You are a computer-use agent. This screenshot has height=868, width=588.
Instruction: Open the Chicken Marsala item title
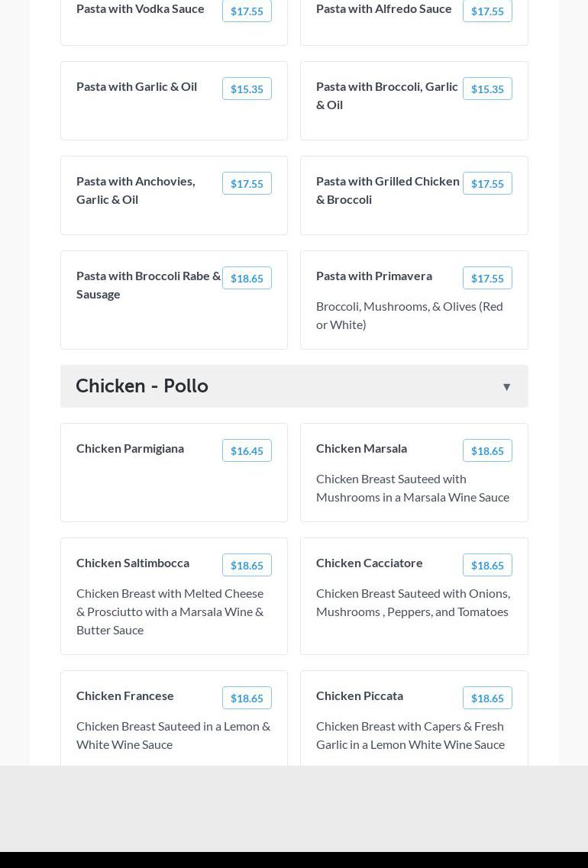point(361,448)
